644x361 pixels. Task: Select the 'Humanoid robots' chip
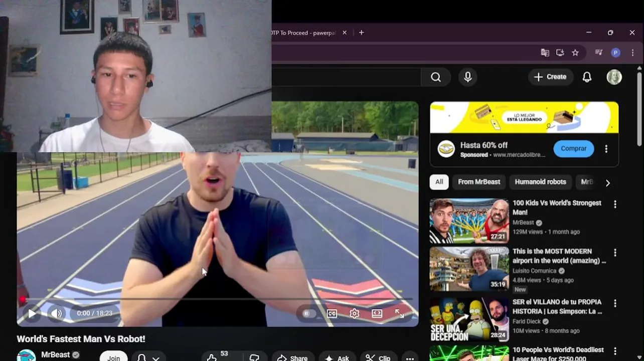[x=540, y=182]
